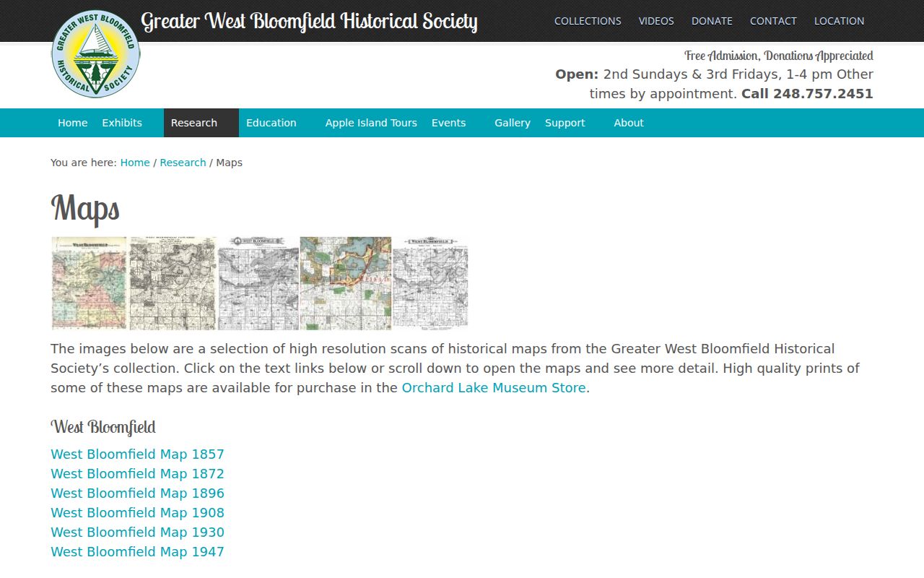This screenshot has height=578, width=924.
Task: Open West Bloomfield Map 1908
Action: click(x=137, y=513)
